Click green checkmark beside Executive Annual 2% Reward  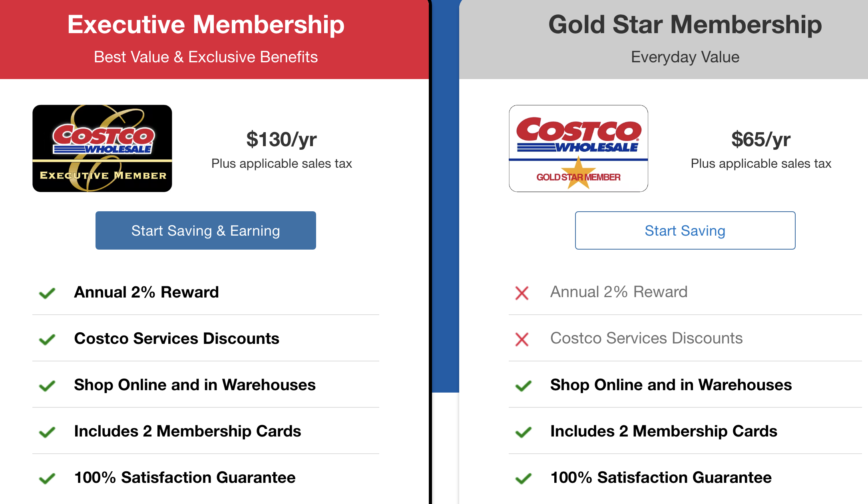47,293
